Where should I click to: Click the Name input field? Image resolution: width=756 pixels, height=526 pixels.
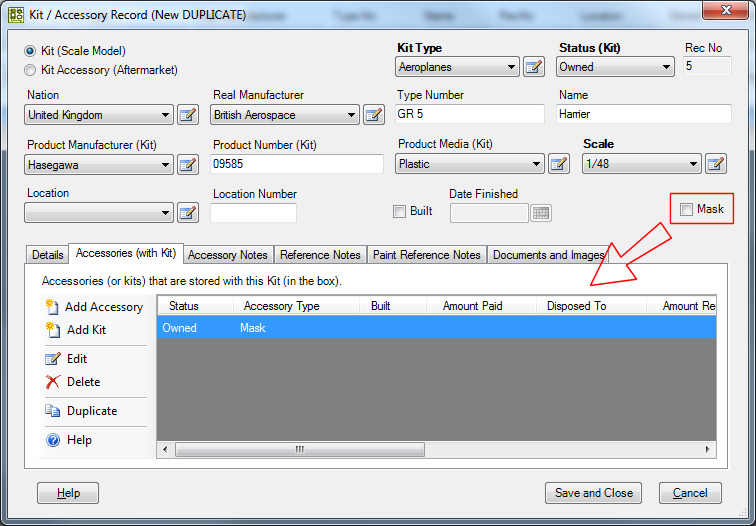coord(644,114)
